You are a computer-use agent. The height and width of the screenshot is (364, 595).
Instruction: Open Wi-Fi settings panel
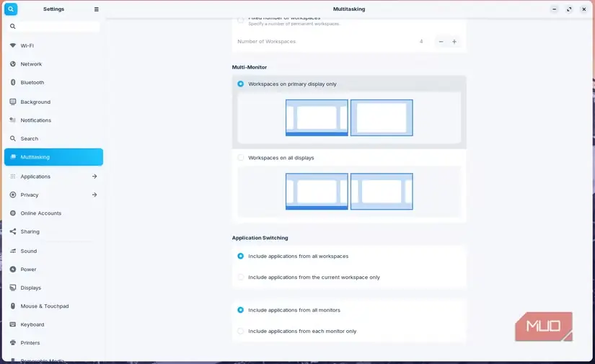(x=53, y=45)
